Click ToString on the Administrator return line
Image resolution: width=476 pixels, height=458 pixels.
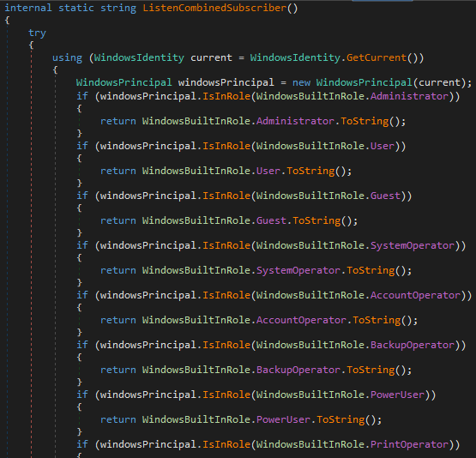point(365,122)
